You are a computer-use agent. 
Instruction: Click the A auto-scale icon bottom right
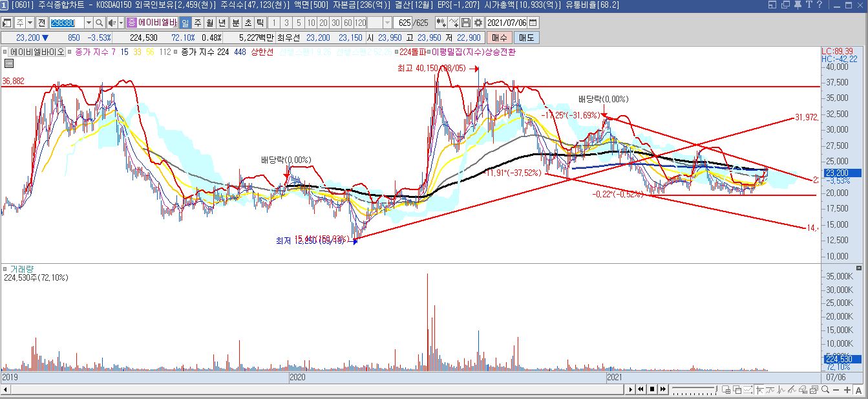coord(858,389)
